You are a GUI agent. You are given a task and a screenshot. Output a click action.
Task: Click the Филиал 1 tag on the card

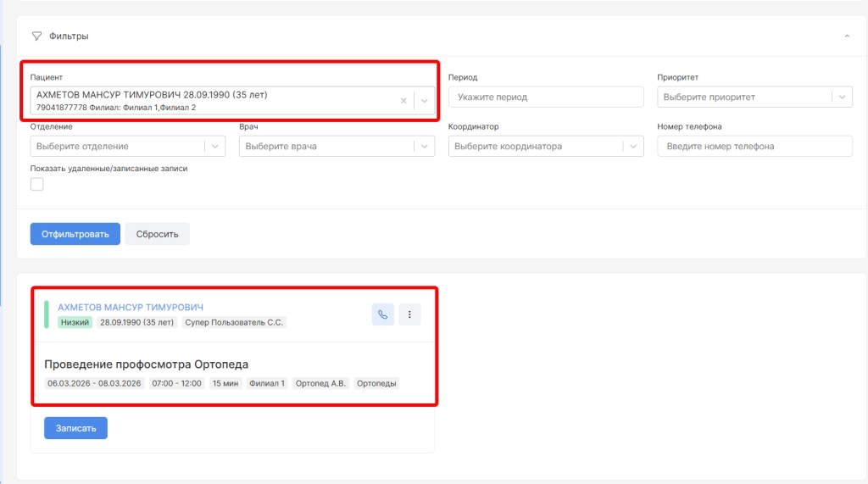267,383
